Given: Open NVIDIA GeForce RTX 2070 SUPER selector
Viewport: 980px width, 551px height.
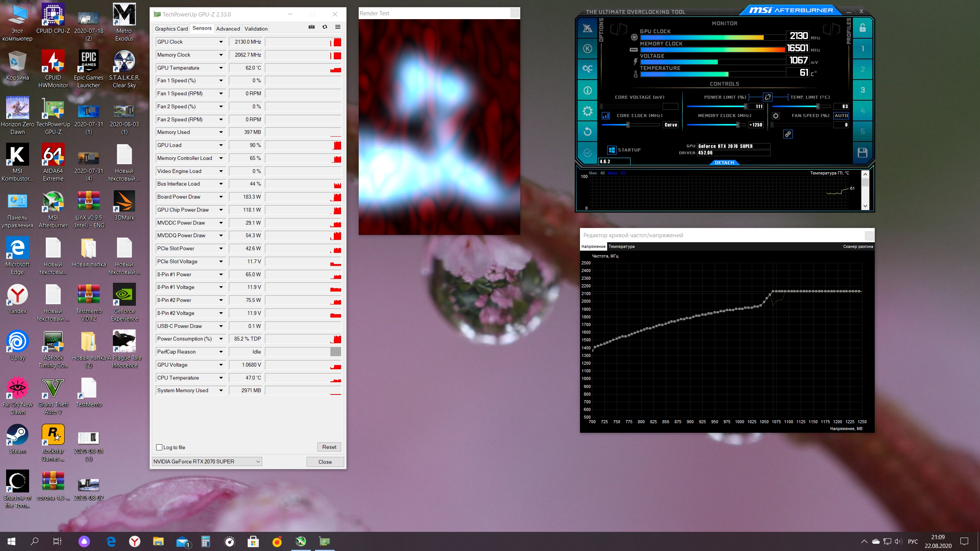Looking at the screenshot, I should (207, 462).
